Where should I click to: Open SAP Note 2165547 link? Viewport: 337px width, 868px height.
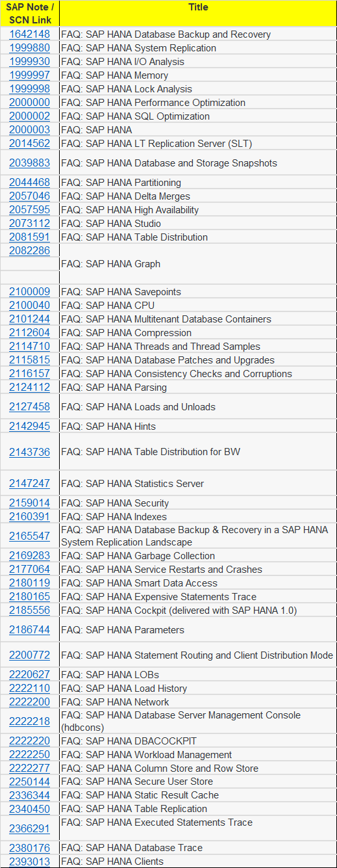click(29, 536)
